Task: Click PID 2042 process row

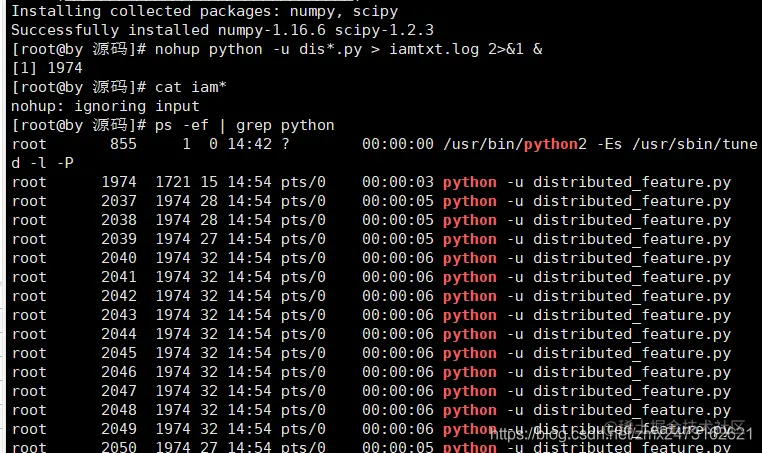Action: pyautogui.click(x=371, y=296)
